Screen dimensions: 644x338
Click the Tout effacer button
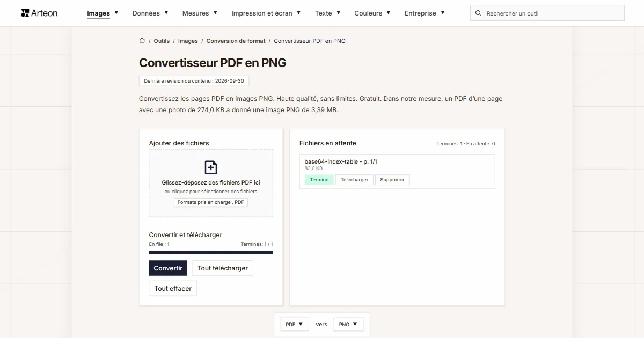point(173,288)
